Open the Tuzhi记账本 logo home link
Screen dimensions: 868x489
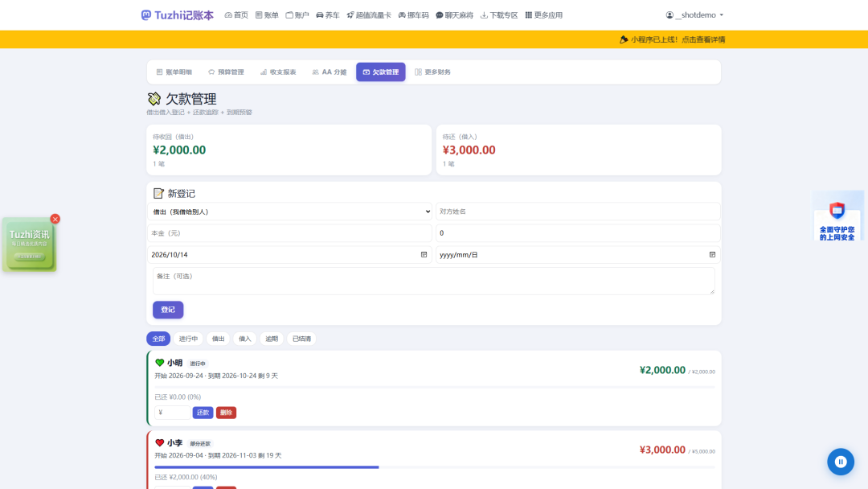(x=177, y=15)
